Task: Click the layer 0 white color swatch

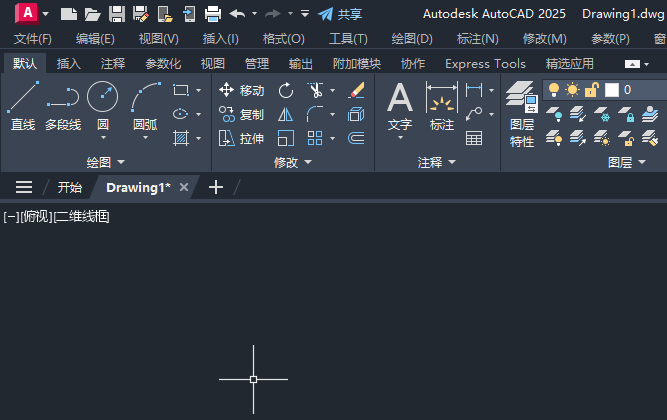Action: tap(612, 90)
